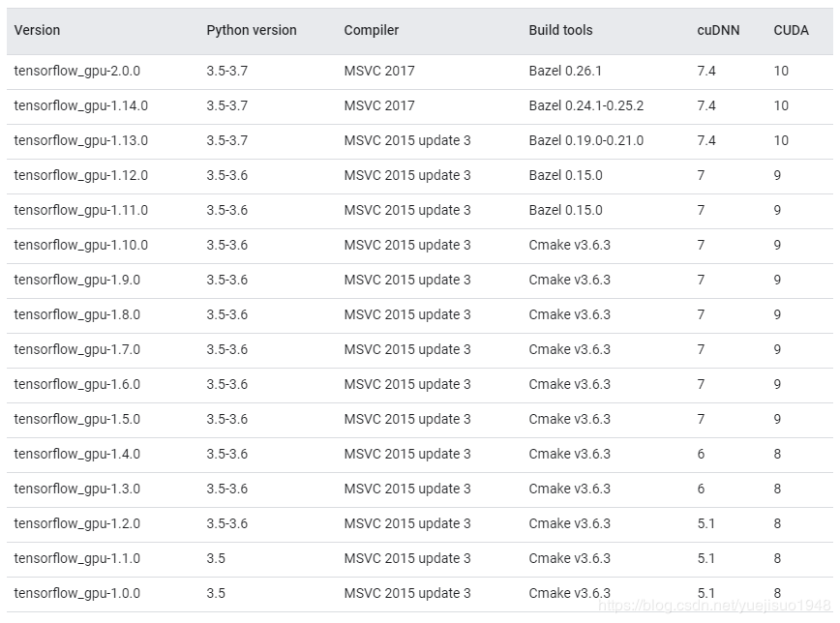Screen dimensions: 840x623
Task: Select the tensorflow_gpu-1.0.0 version cell
Action: pos(77,593)
